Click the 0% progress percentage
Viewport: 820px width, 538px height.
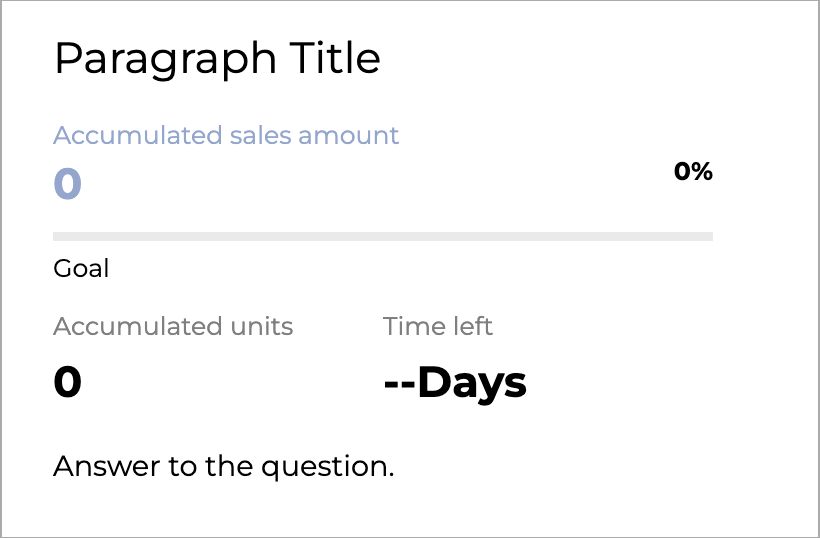pyautogui.click(x=693, y=171)
